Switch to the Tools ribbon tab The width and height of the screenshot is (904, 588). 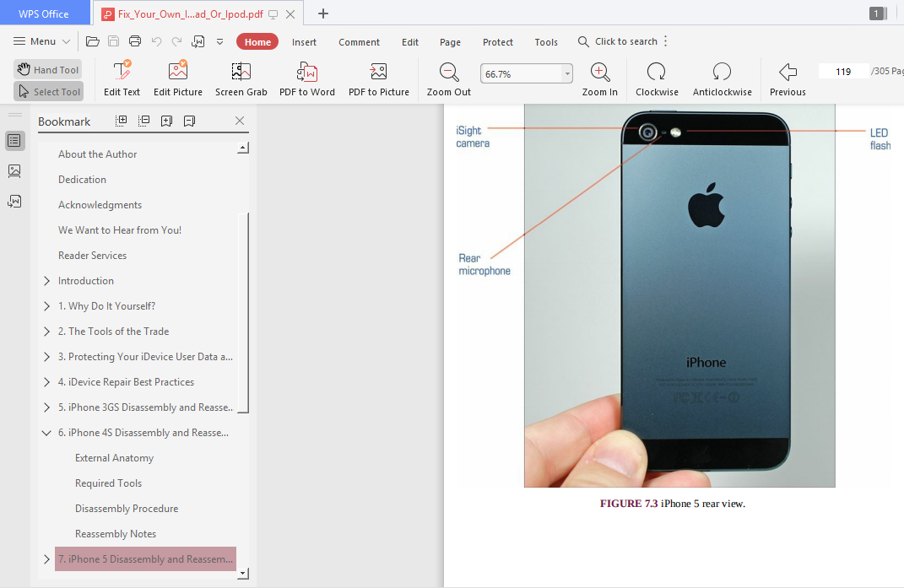[546, 42]
